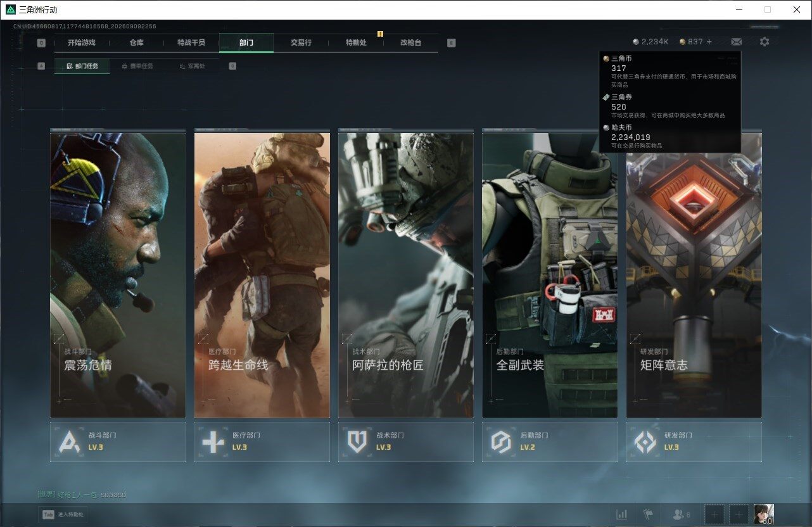The width and height of the screenshot is (812, 527).
Task: Click the E key hint icon
Action: click(451, 43)
